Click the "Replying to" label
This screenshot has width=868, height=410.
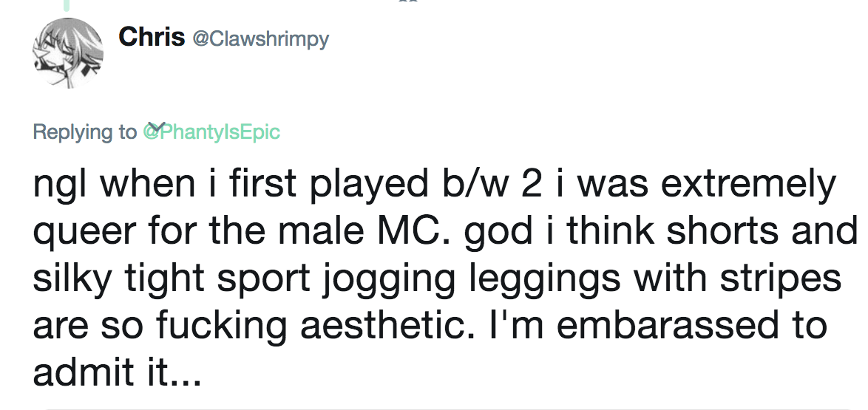point(85,132)
